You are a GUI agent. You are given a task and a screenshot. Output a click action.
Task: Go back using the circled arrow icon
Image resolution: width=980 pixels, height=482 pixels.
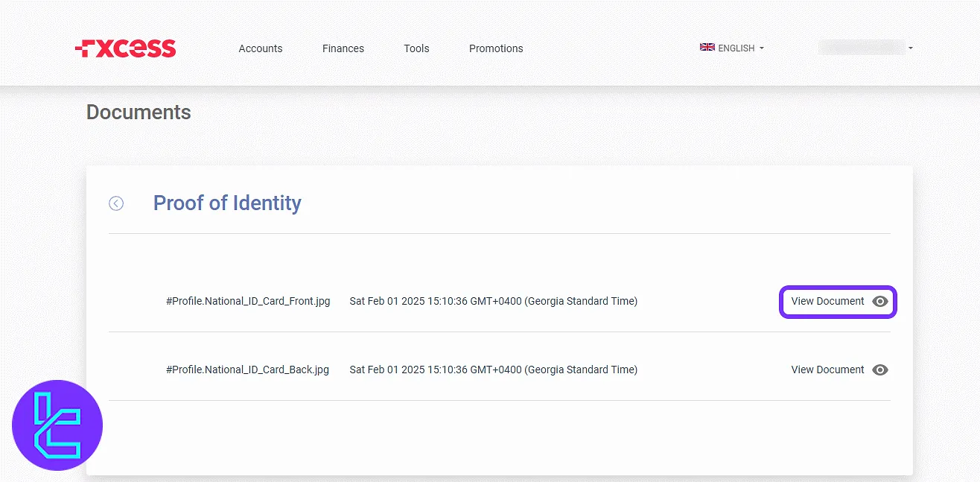[116, 203]
